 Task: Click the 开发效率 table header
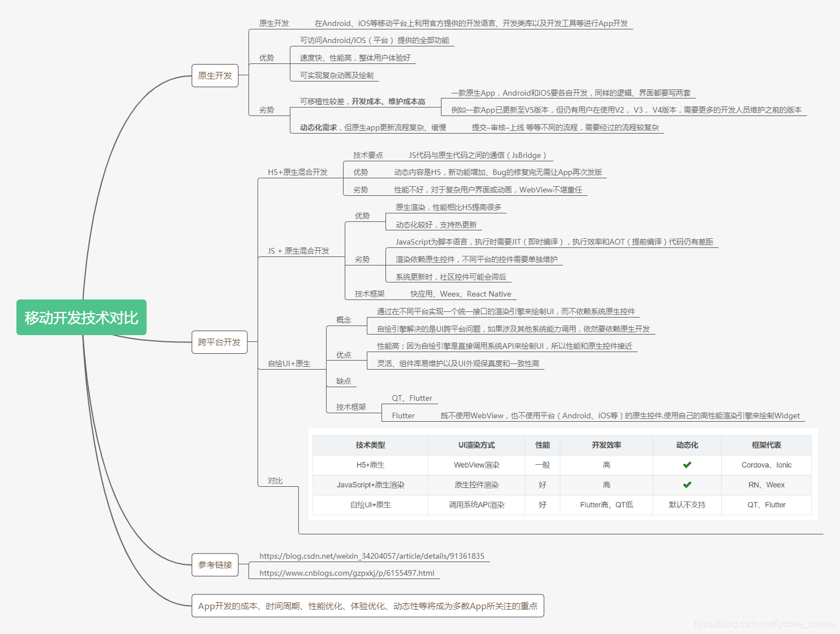606,445
